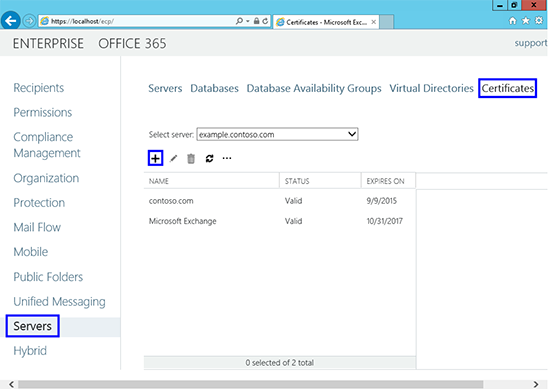The image size is (548, 389).
Task: Open Mail Flow in the sidebar
Action: [37, 228]
